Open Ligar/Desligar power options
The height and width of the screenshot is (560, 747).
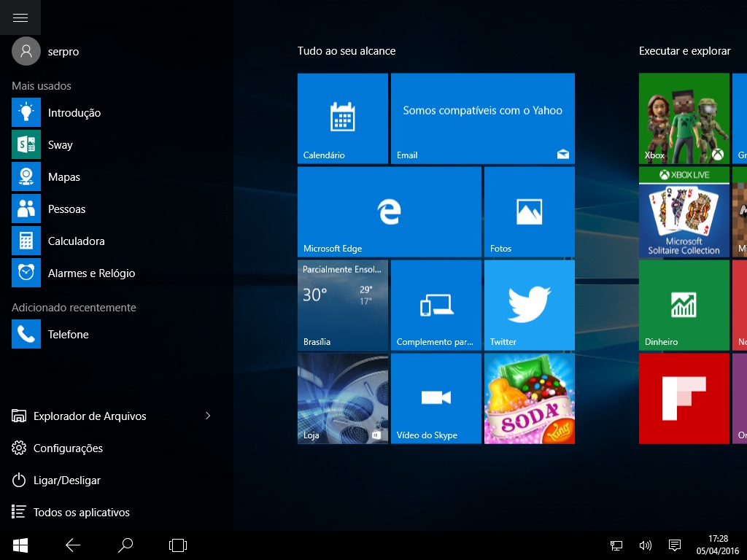(66, 481)
